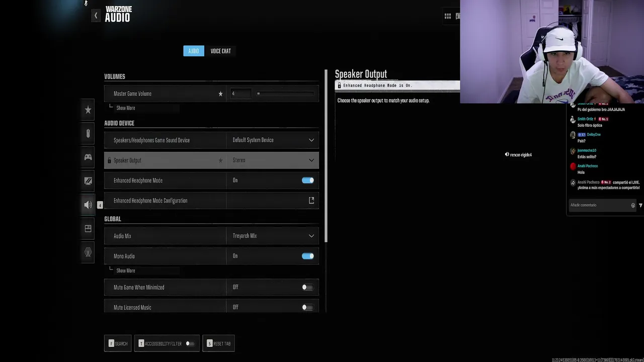Adjust the Master Game Volume slider

point(286,94)
